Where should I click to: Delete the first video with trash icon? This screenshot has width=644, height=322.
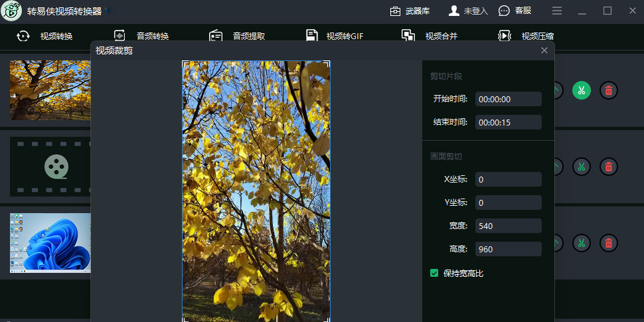click(608, 90)
